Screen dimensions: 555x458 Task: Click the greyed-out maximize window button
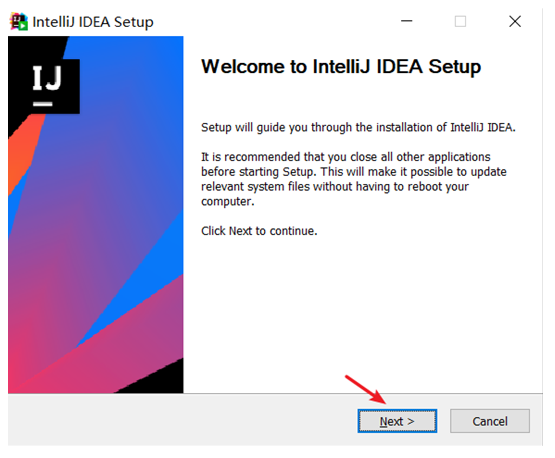[x=460, y=22]
